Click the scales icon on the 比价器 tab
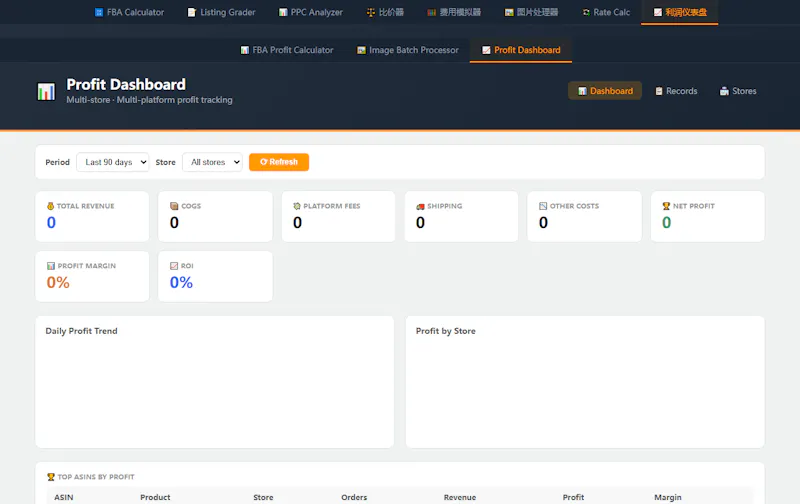 (371, 12)
